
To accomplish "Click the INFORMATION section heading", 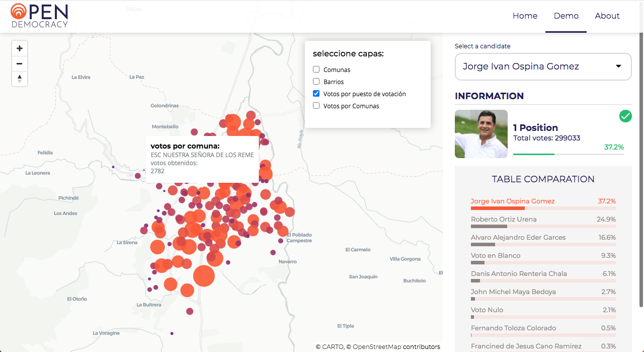I will (489, 96).
